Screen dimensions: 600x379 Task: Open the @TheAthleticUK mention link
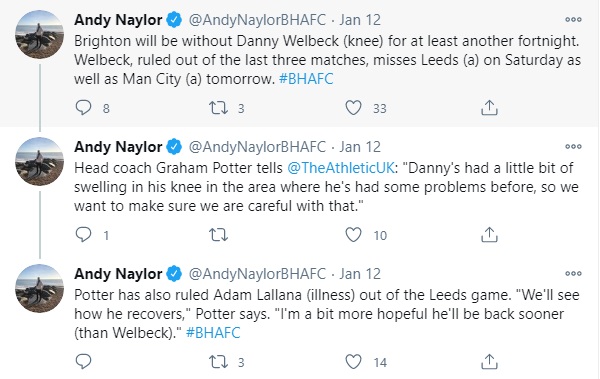pos(341,168)
